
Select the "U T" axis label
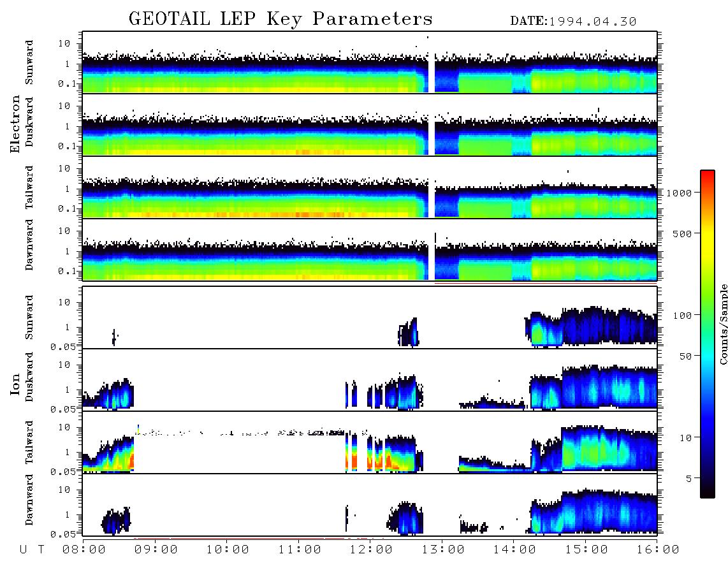[32, 550]
